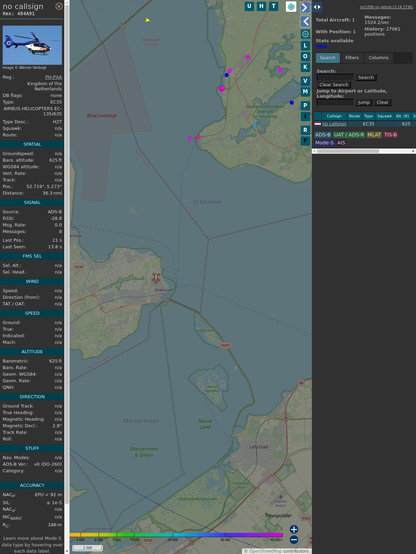The image size is (416, 554).
Task: Click the left chevron sidebar arrow
Action: (x=305, y=21)
